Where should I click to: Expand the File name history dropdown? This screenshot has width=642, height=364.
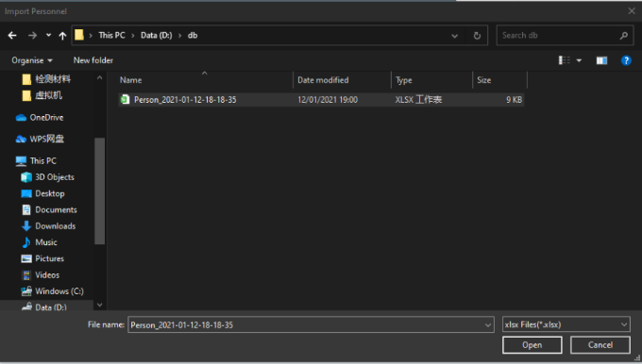488,325
